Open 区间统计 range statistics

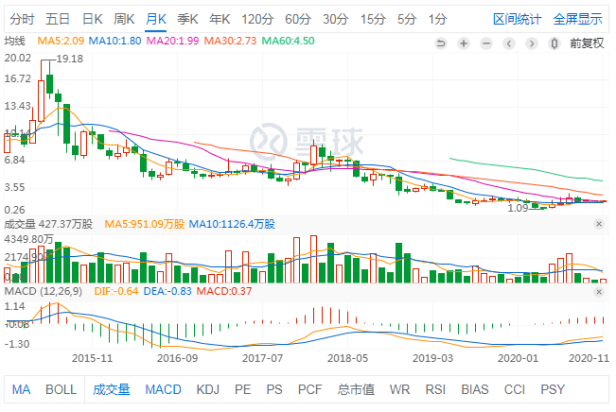pyautogui.click(x=518, y=19)
